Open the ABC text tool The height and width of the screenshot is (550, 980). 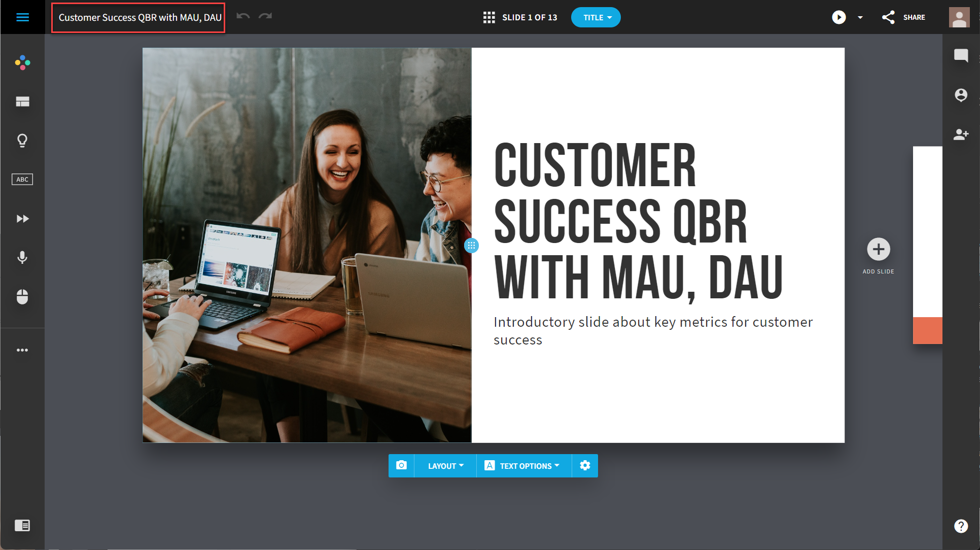click(x=22, y=179)
